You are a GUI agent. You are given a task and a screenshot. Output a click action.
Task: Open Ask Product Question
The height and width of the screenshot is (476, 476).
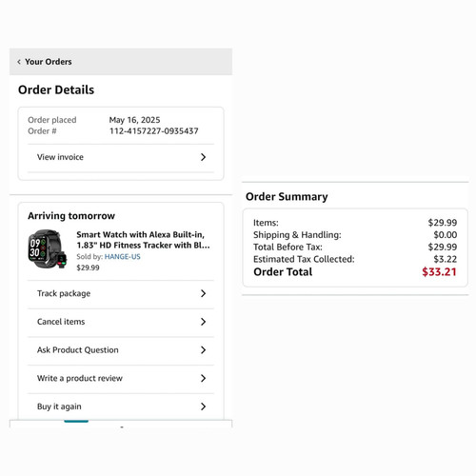coord(121,350)
